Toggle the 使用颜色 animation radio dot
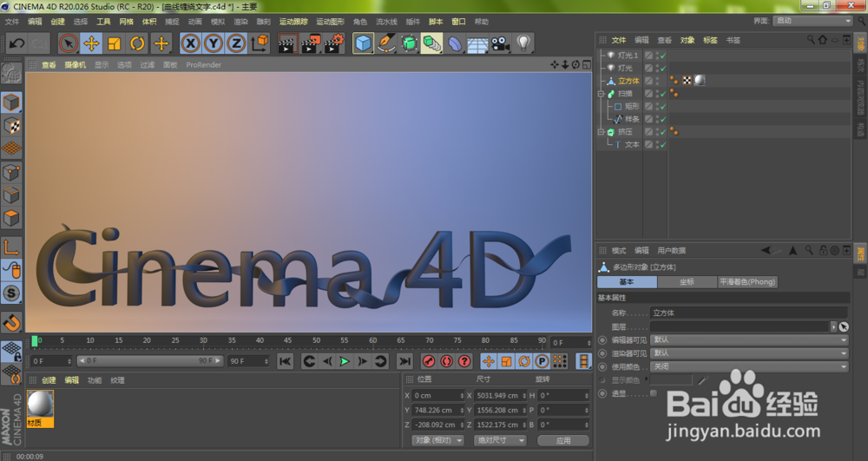The height and width of the screenshot is (461, 868). click(x=602, y=366)
